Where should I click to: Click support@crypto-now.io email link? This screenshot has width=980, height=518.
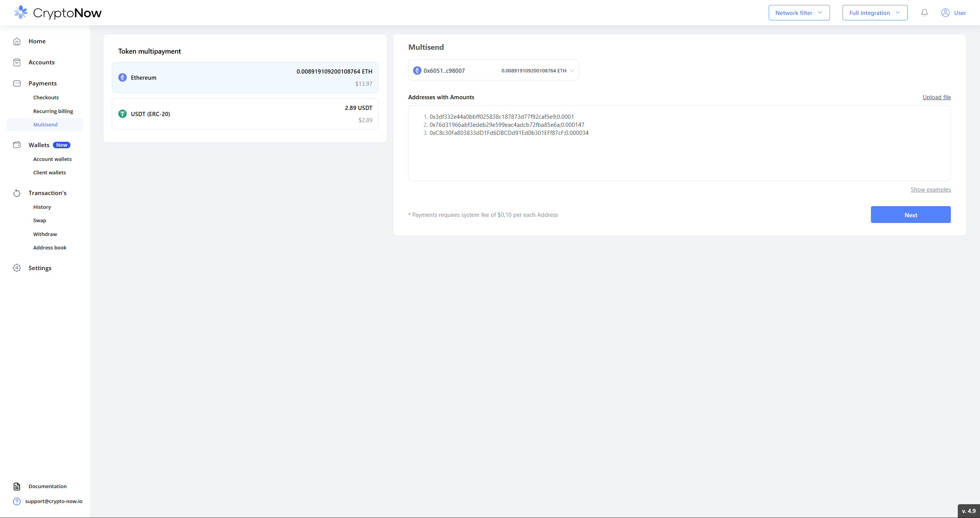pyautogui.click(x=54, y=501)
